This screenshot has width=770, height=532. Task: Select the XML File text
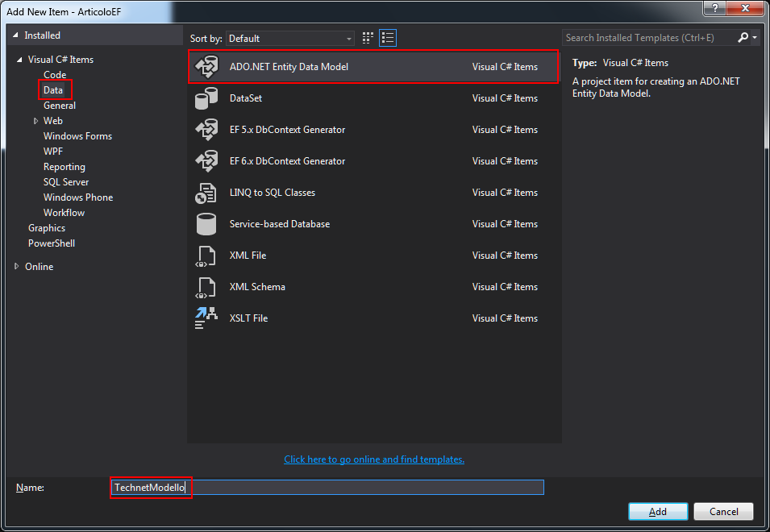248,256
